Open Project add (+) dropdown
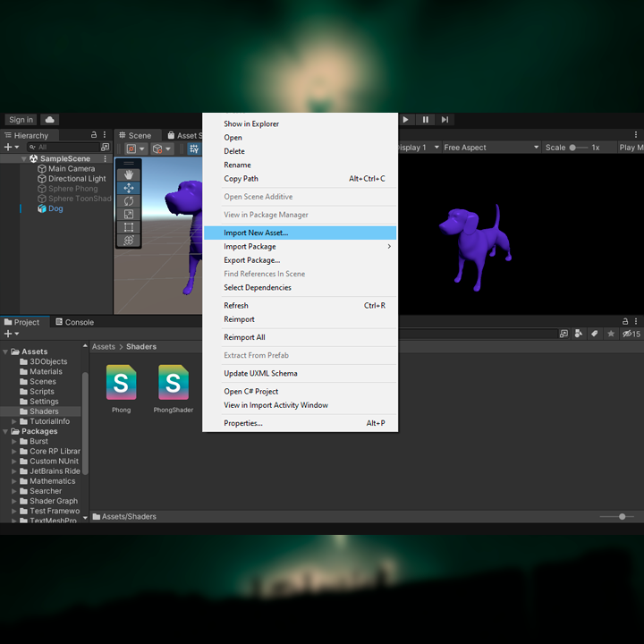Image resolution: width=644 pixels, height=644 pixels. tap(11, 334)
